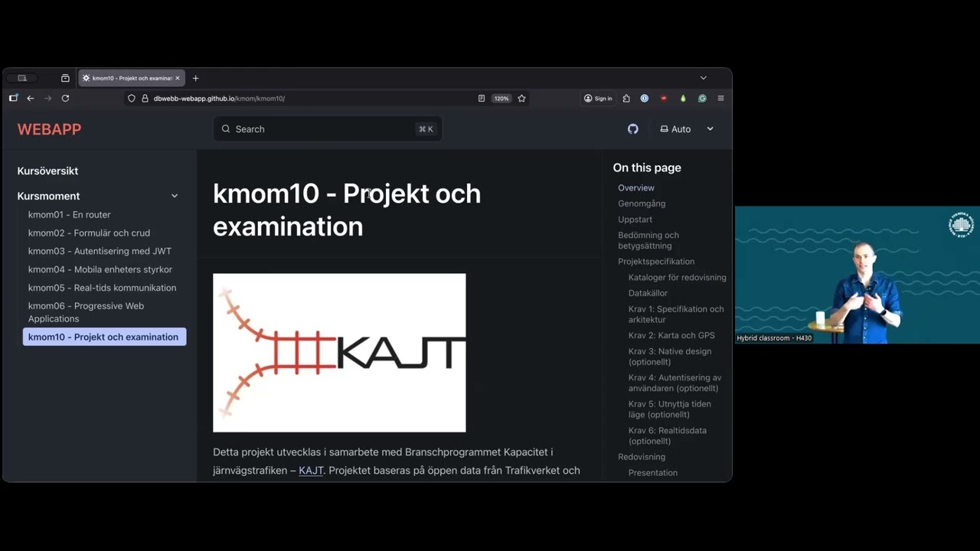
Task: Toggle reader view icon in address bar
Action: [482, 98]
